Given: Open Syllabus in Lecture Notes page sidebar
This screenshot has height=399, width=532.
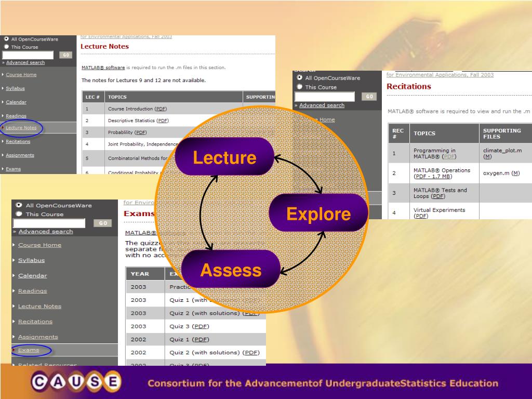Looking at the screenshot, I should click(15, 88).
